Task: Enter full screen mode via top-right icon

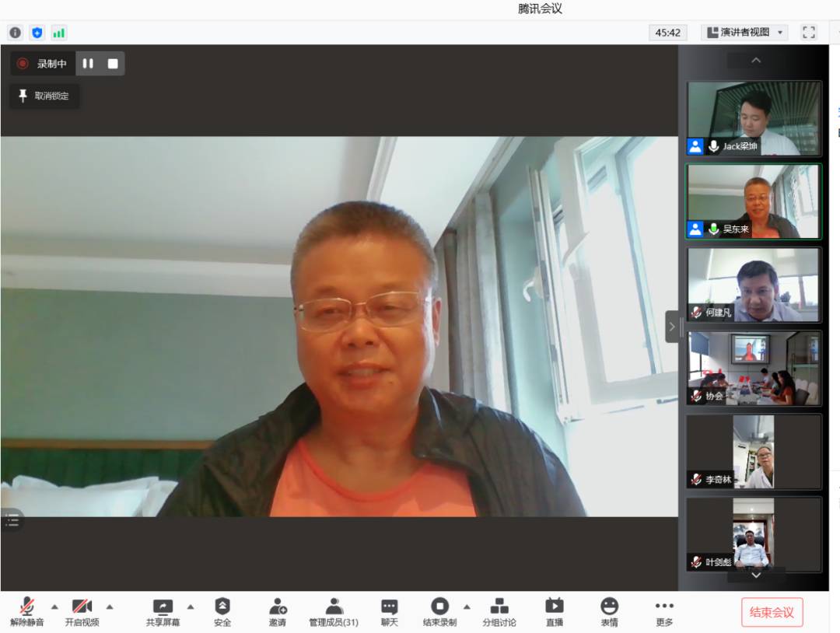Action: pyautogui.click(x=809, y=32)
